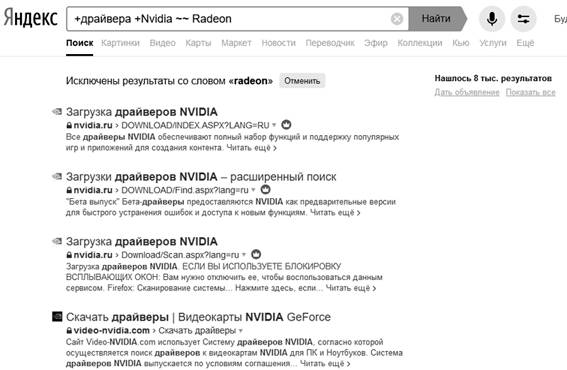The width and height of the screenshot is (567, 370).
Task: Click Читать ещё under video-nvidia.com snippet
Action: click(325, 363)
